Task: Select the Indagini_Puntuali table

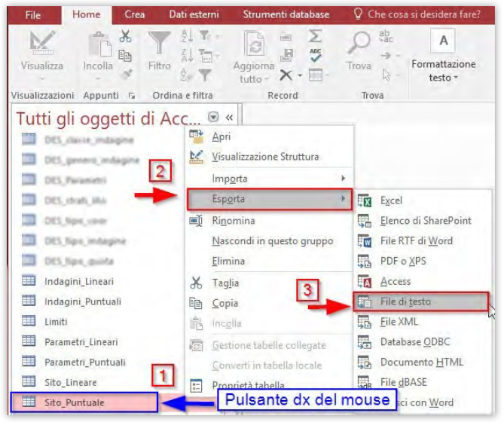Action: [83, 301]
